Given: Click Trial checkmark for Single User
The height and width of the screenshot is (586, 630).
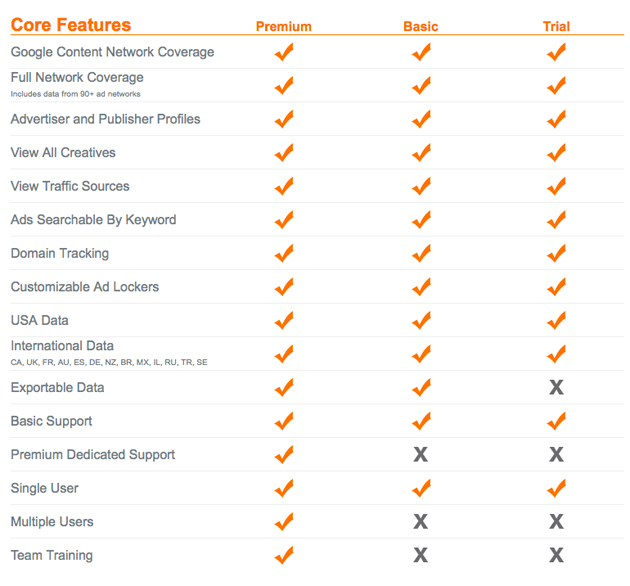Looking at the screenshot, I should click(556, 488).
